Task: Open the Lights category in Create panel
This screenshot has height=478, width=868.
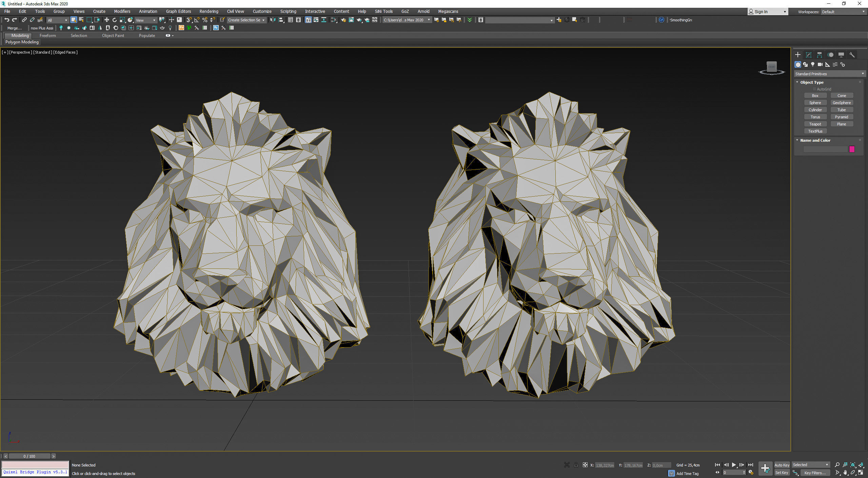Action: click(x=813, y=64)
